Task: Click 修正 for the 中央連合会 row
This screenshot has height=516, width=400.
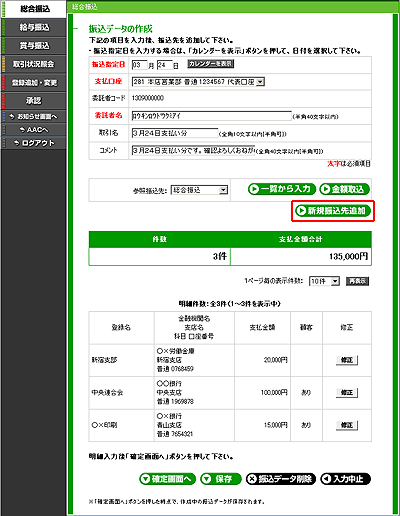Action: pos(347,393)
